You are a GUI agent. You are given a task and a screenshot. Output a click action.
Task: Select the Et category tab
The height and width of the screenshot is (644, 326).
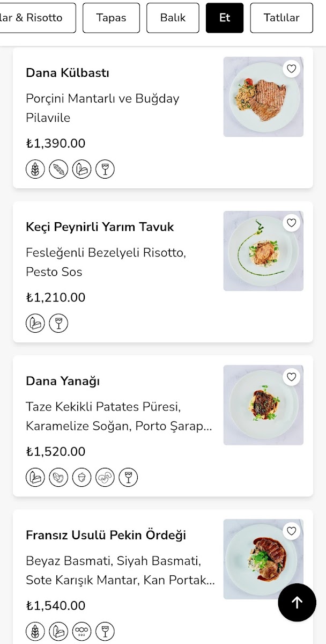225,18
